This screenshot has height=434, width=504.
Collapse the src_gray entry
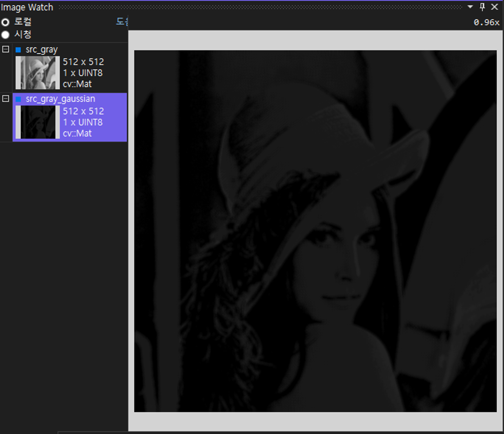(x=6, y=49)
